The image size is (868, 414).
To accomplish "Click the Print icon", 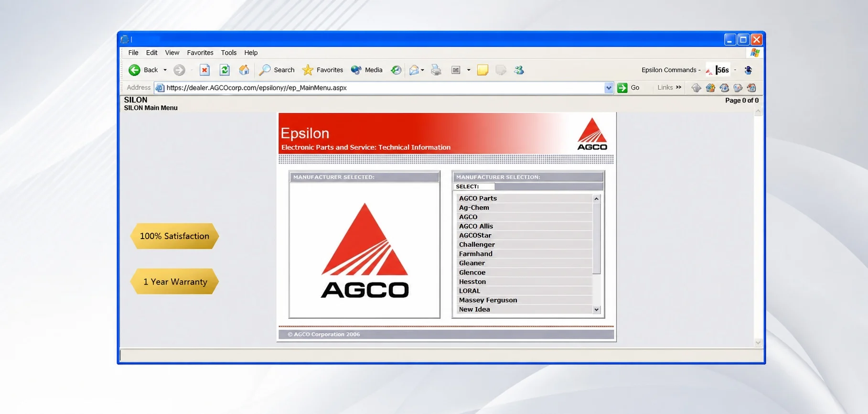I will pyautogui.click(x=436, y=70).
